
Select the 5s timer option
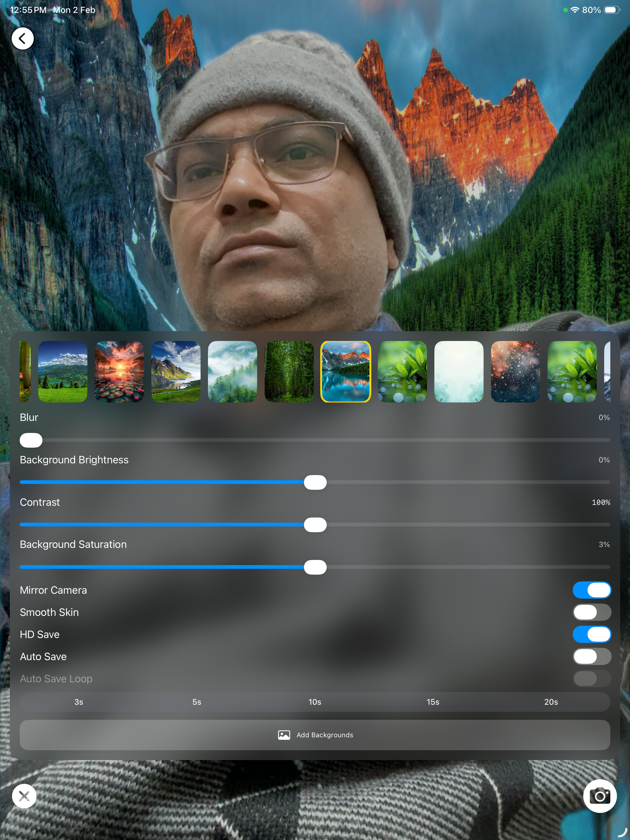pos(197,702)
